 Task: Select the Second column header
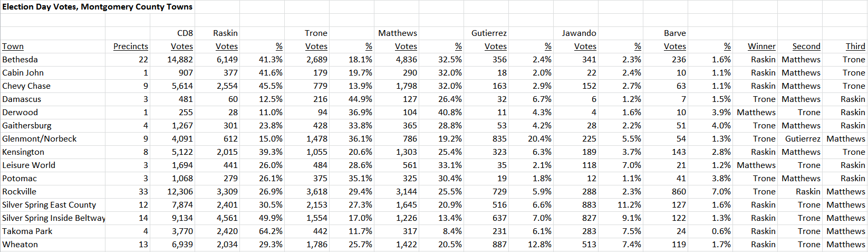pos(800,46)
